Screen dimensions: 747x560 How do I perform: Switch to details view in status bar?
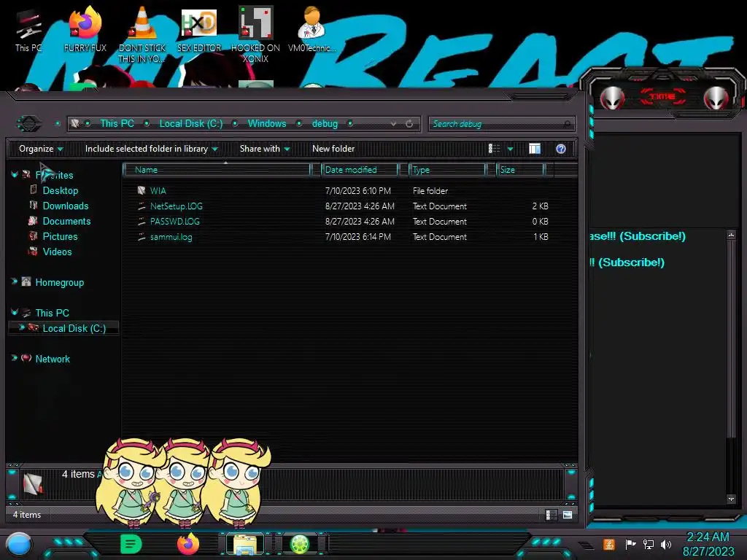(x=551, y=515)
